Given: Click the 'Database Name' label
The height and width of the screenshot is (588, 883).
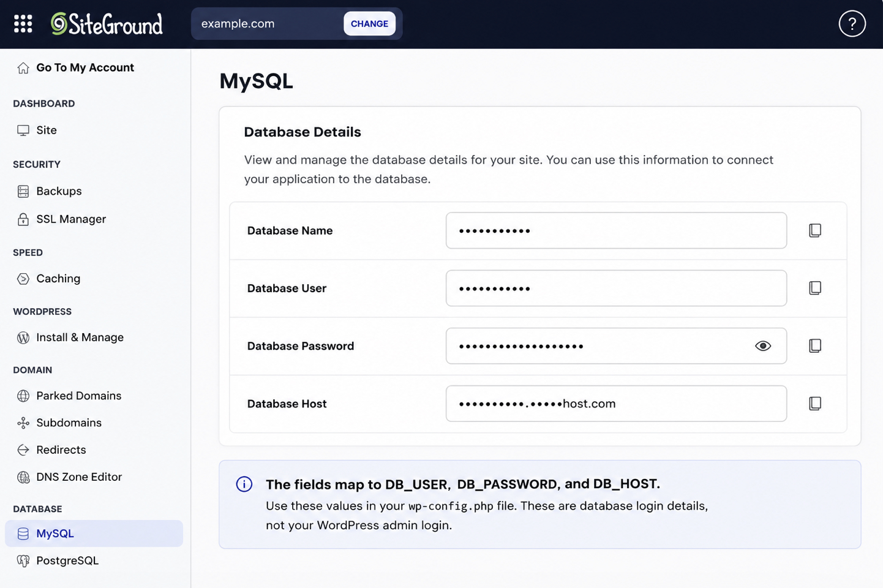Looking at the screenshot, I should tap(290, 231).
